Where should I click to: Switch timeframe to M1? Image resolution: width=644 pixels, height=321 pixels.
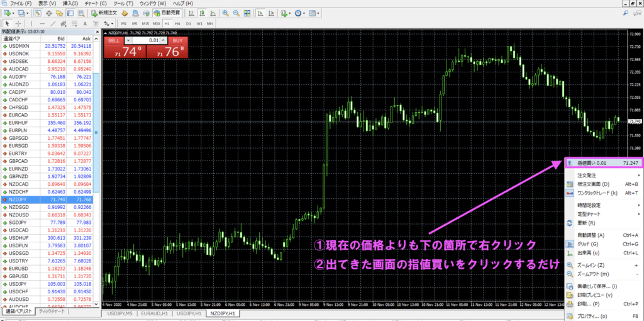[124, 23]
